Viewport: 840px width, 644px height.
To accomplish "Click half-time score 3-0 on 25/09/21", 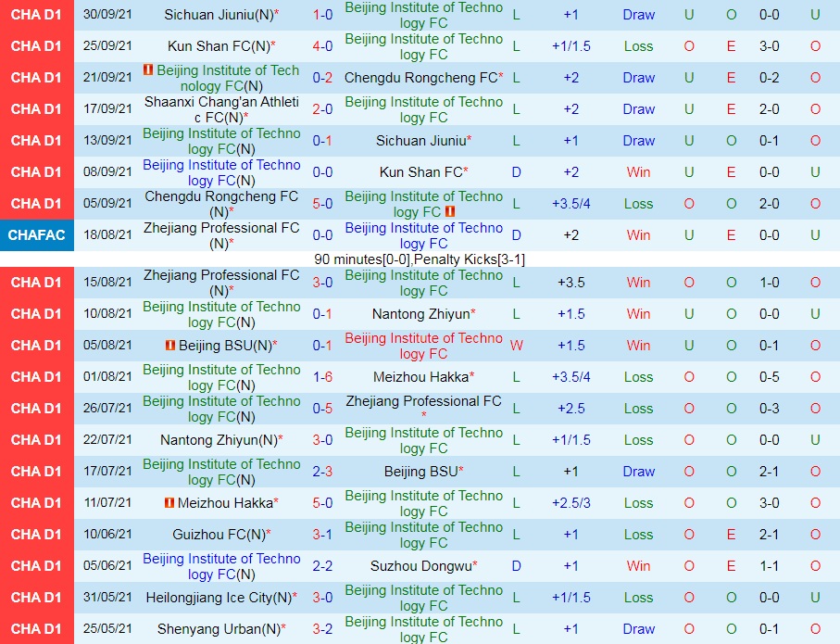I will point(770,46).
